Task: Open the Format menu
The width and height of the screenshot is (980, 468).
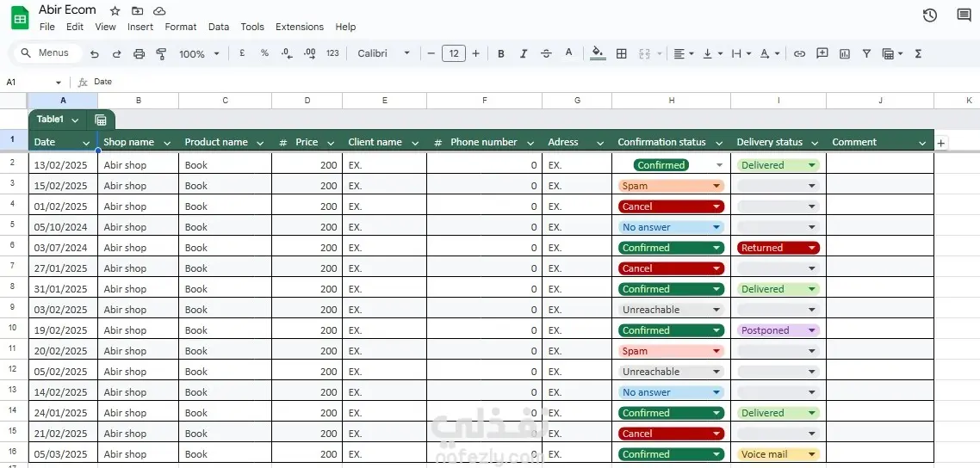Action: (181, 27)
